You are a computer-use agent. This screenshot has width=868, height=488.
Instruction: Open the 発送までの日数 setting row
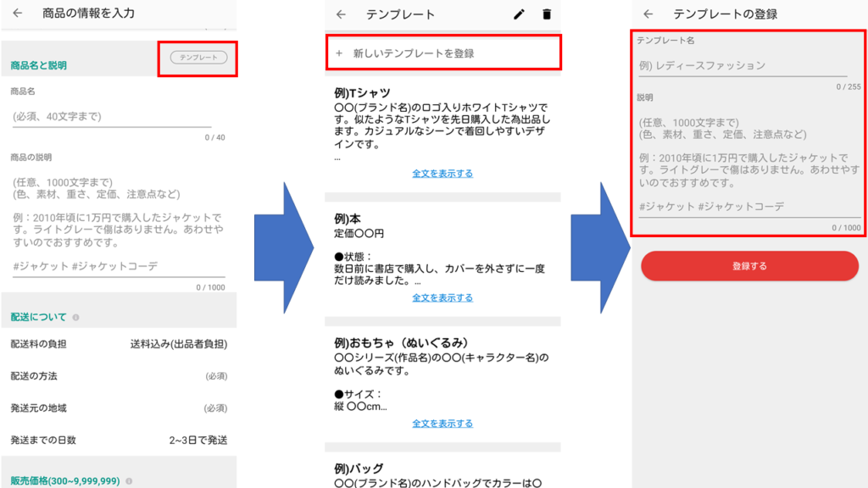(x=119, y=441)
